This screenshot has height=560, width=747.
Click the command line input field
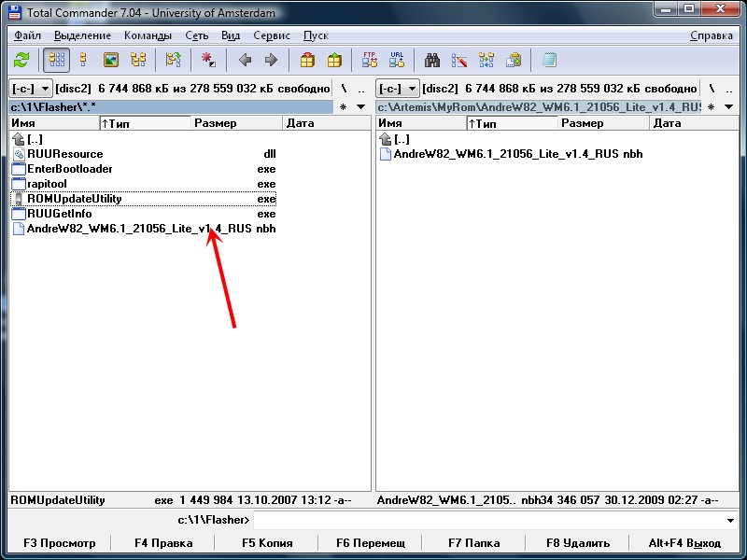coord(488,520)
